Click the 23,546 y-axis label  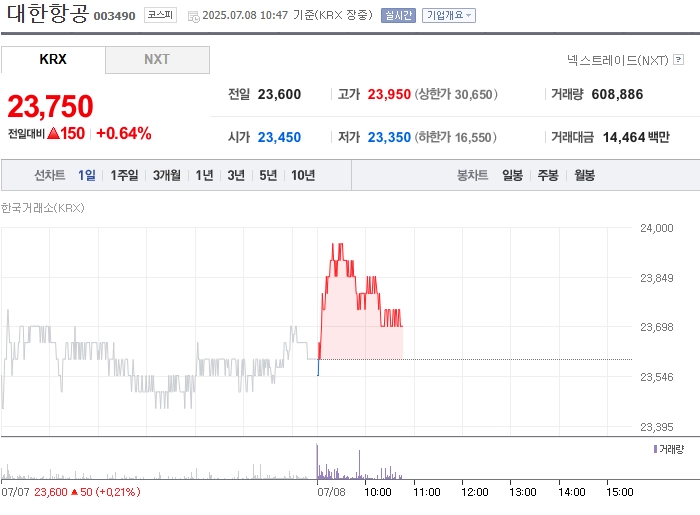click(656, 377)
